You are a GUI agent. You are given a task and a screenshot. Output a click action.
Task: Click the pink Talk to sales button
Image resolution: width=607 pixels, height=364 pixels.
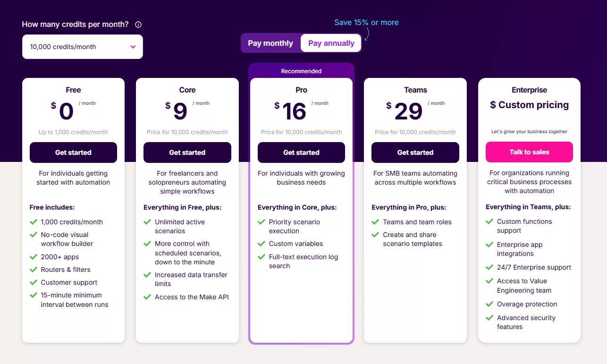529,152
